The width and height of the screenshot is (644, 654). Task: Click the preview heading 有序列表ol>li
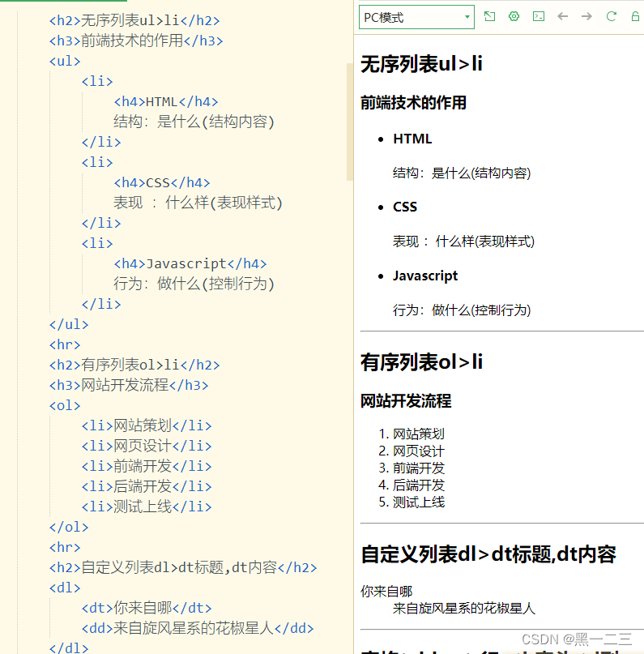(x=421, y=362)
